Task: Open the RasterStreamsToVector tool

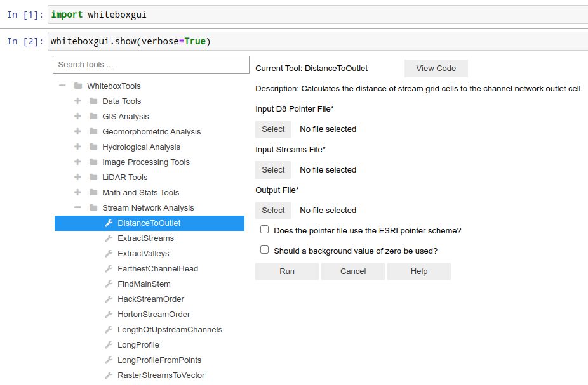Action: click(161, 375)
